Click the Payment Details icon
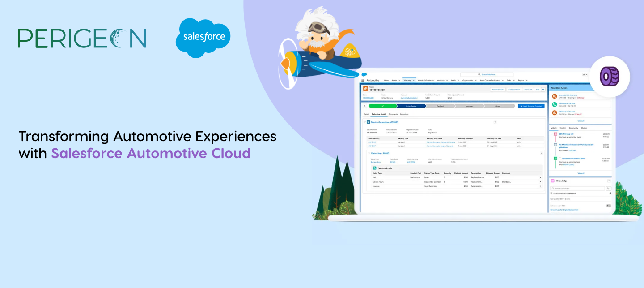 (374, 168)
